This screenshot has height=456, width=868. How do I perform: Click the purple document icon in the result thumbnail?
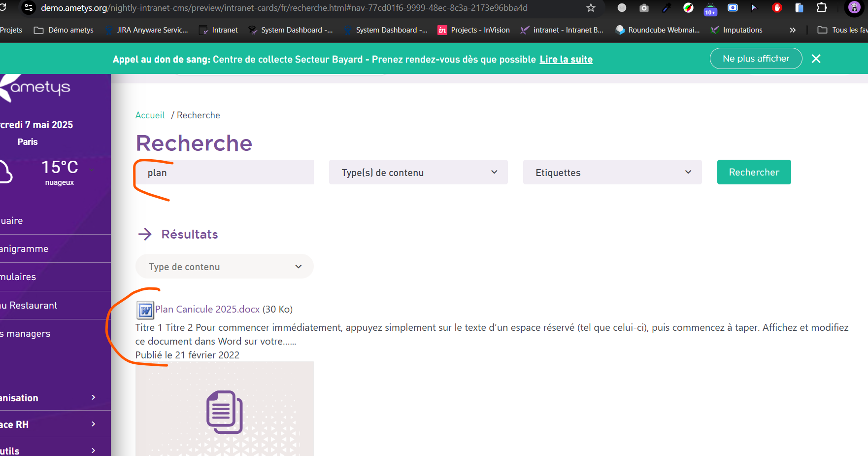224,412
